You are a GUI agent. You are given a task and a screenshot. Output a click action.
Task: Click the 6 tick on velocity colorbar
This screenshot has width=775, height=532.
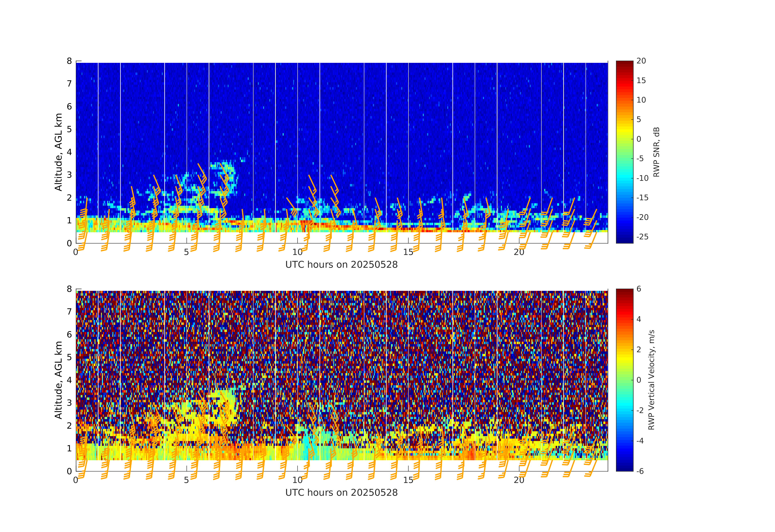pos(639,289)
